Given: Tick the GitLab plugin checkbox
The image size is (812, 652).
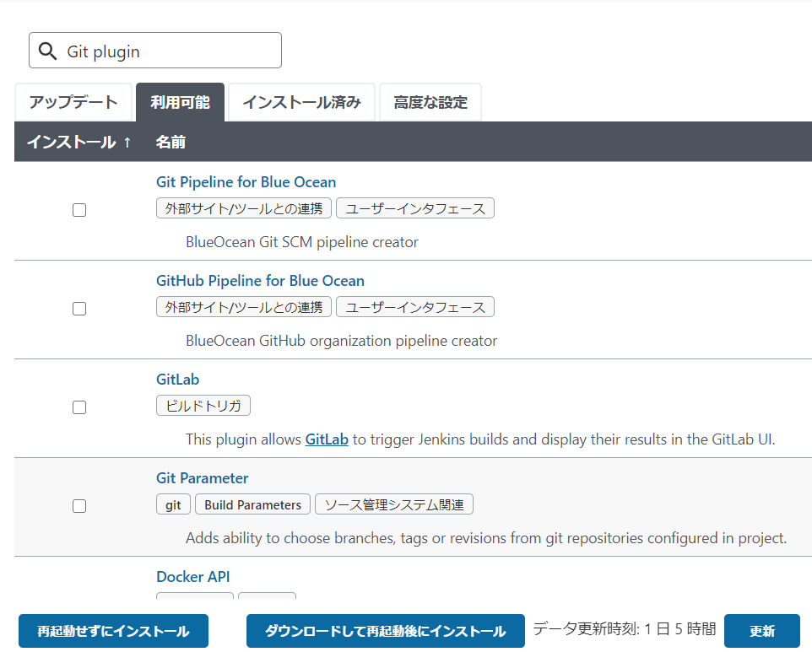Looking at the screenshot, I should pyautogui.click(x=79, y=407).
